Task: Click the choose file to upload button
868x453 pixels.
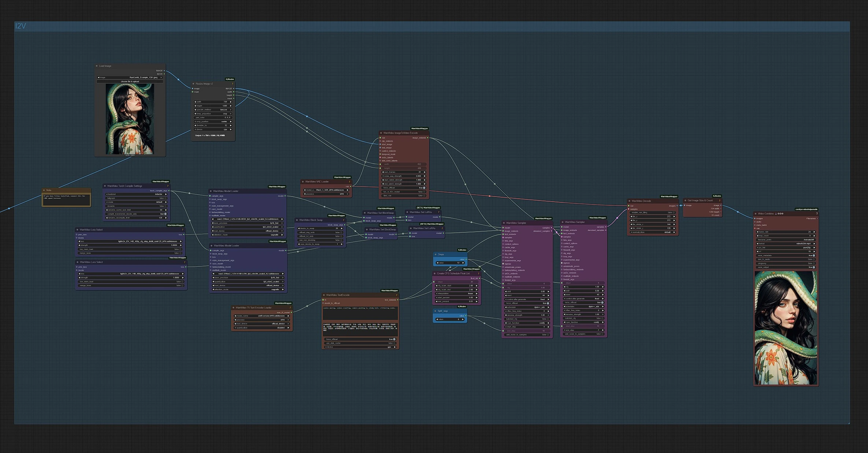Action: click(130, 82)
